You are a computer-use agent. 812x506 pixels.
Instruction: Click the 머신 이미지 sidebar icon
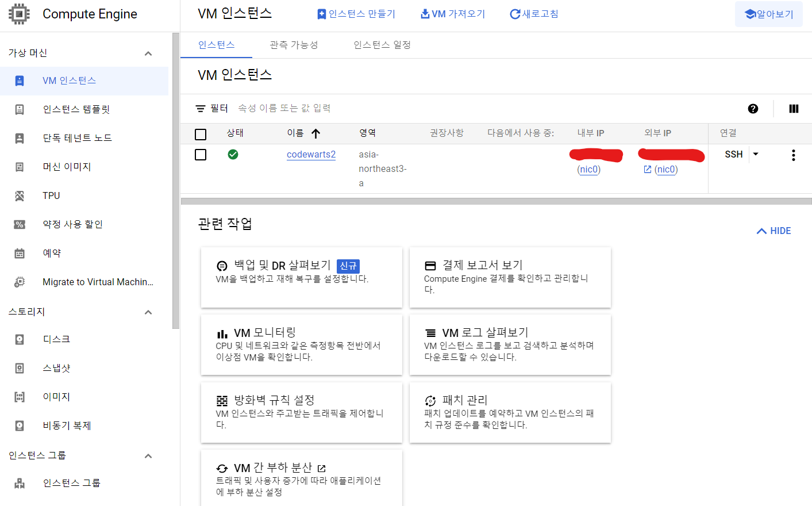tap(20, 167)
